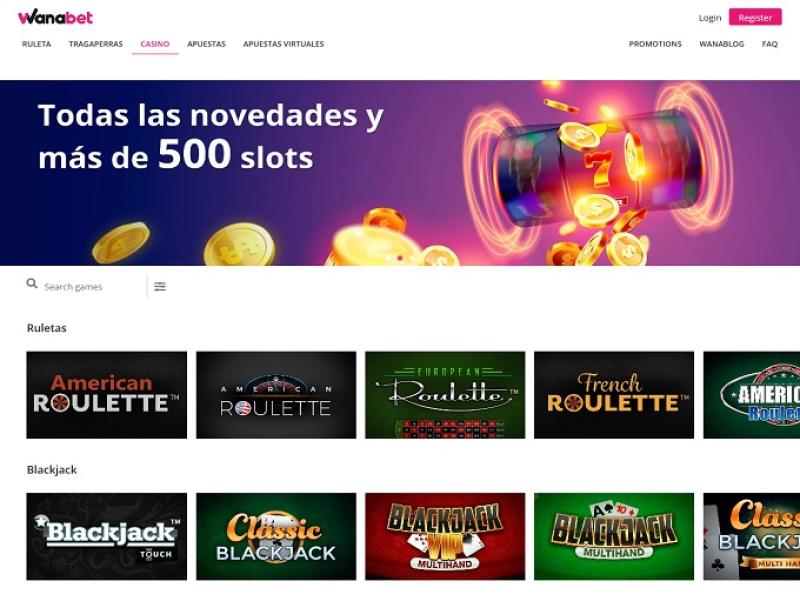The image size is (800, 601).
Task: Click the Register button
Action: tap(755, 17)
